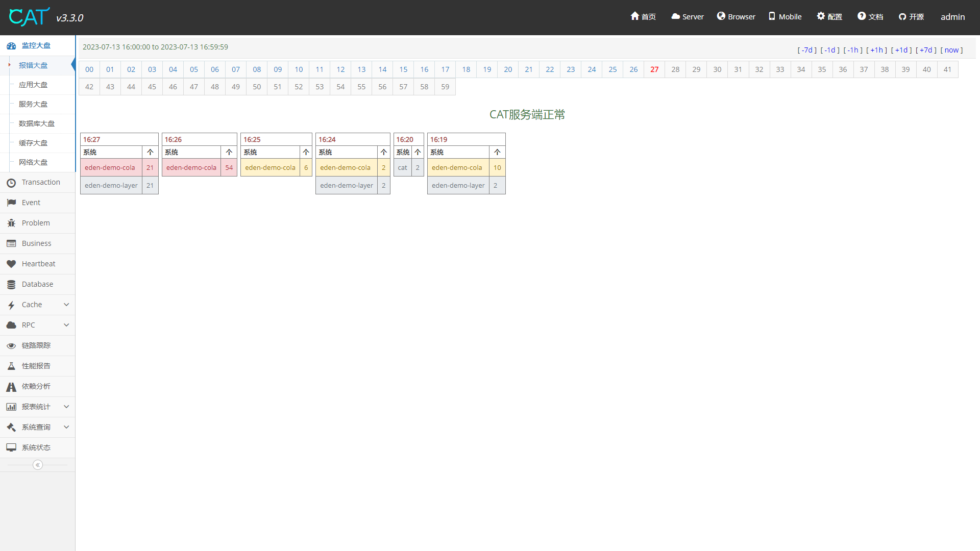The width and height of the screenshot is (980, 551).
Task: Click the Database stack icon
Action: click(11, 285)
